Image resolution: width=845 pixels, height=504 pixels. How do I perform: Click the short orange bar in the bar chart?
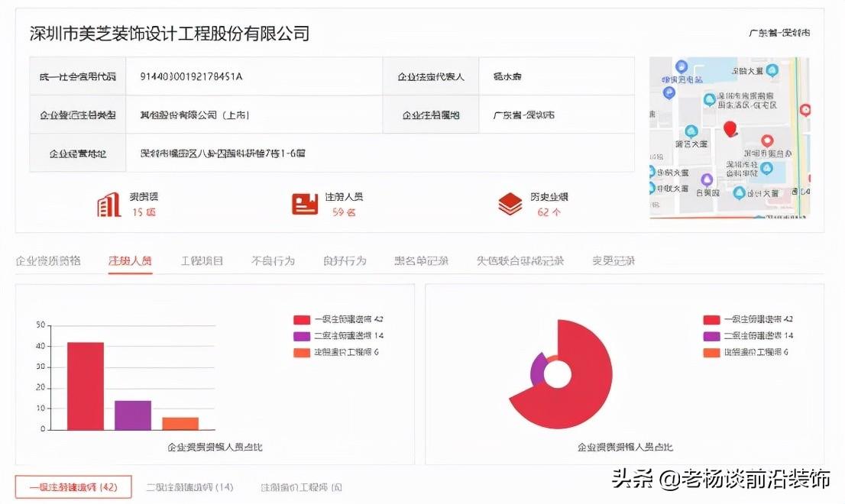point(180,424)
